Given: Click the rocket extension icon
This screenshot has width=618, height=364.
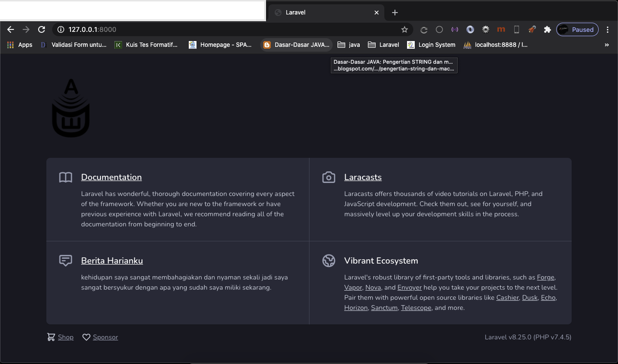Looking at the screenshot, I should tap(532, 29).
